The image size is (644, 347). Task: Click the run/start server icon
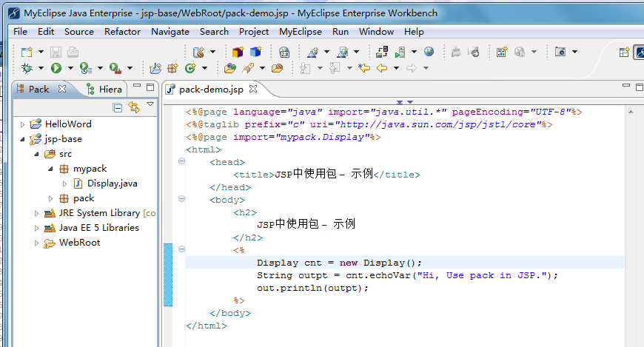[x=400, y=52]
